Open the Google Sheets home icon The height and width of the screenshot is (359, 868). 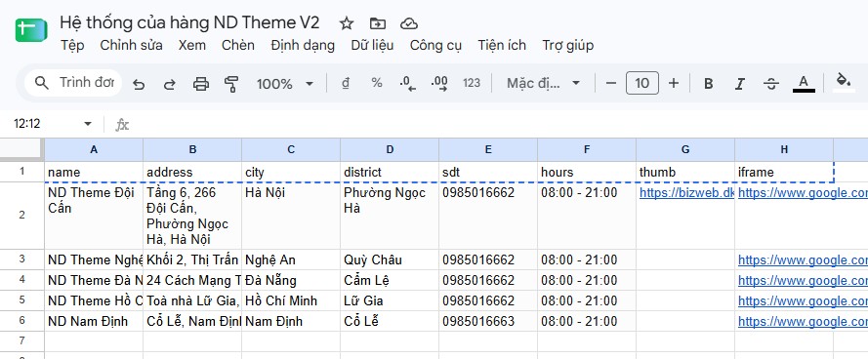pos(31,30)
